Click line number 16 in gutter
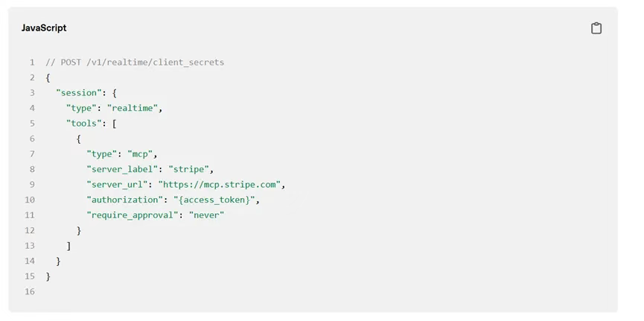Screen dimensions: 644x321 pyautogui.click(x=30, y=291)
